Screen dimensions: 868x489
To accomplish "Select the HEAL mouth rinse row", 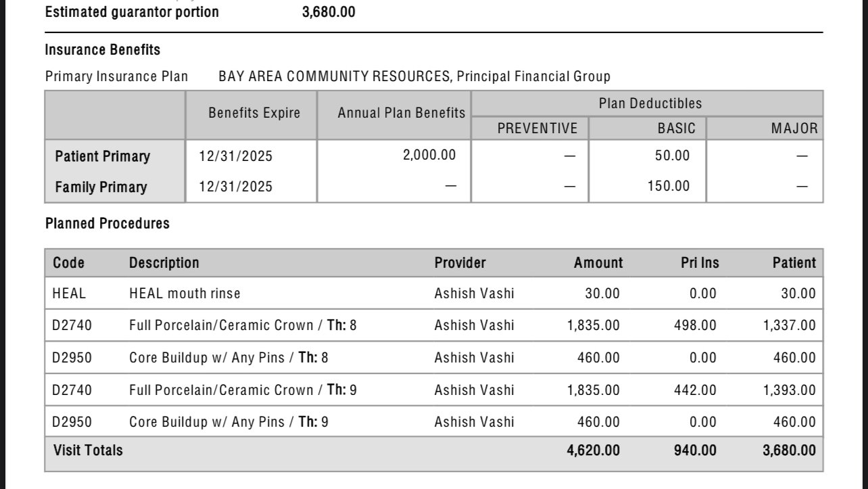I will (434, 294).
